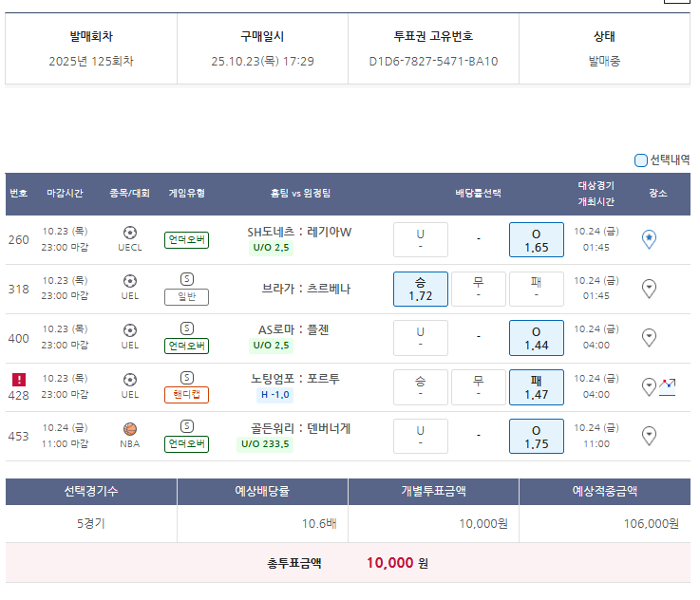Click the venue pin in row 428
700x600 pixels.
(649, 387)
